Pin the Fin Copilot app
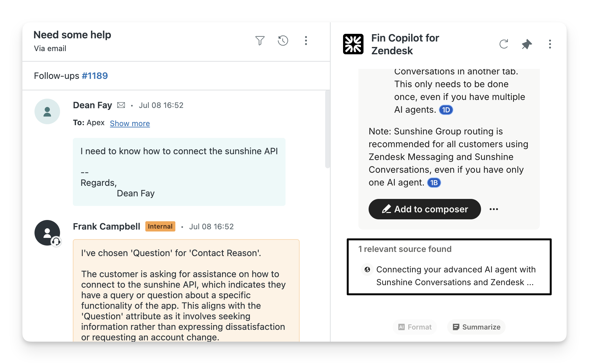 coord(527,44)
